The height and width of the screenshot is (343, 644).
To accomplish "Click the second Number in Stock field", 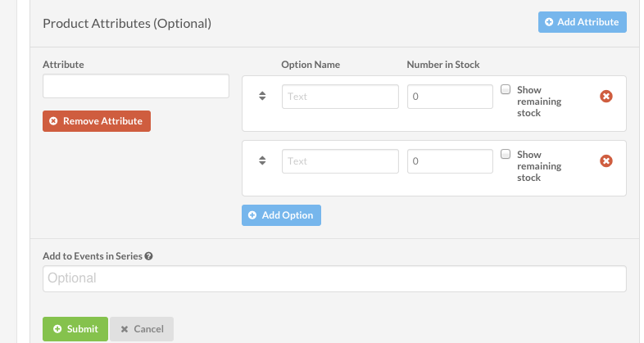I will (x=450, y=161).
